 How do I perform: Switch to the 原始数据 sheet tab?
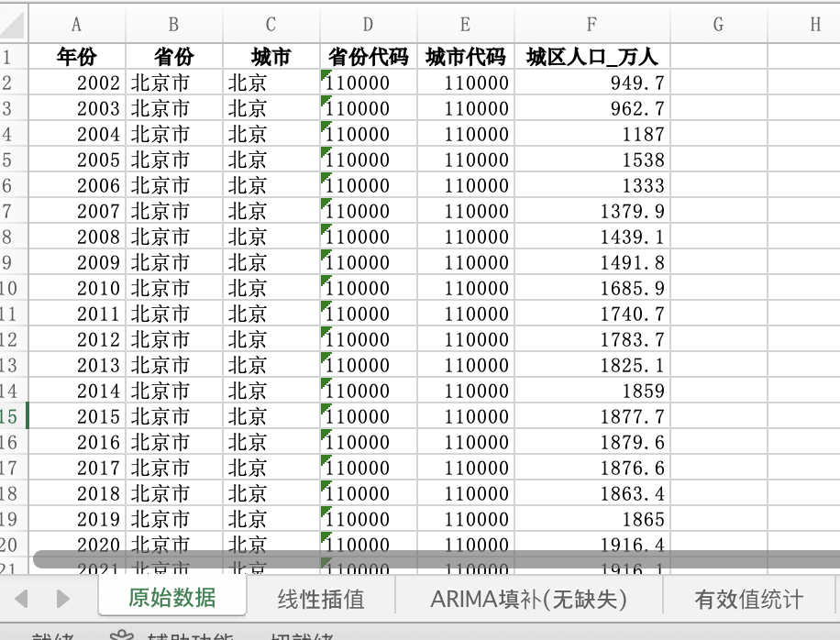(x=172, y=598)
